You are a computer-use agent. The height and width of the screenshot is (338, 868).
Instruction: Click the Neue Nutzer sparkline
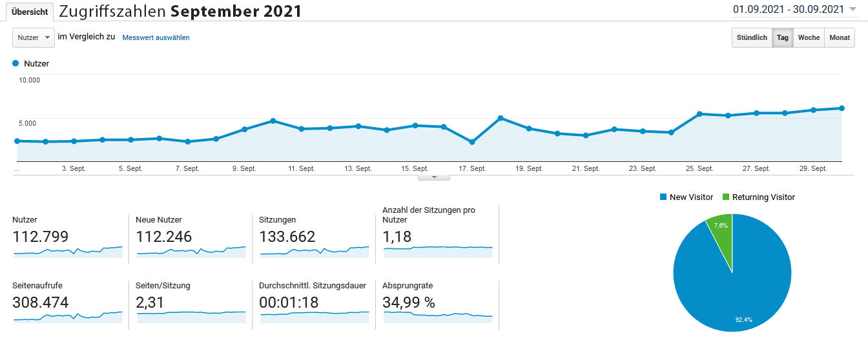[x=191, y=251]
